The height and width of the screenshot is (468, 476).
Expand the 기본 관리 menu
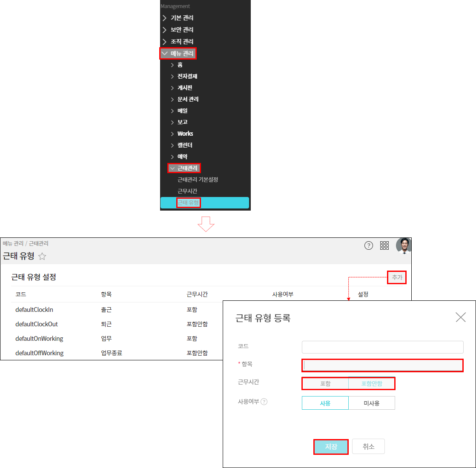[182, 18]
